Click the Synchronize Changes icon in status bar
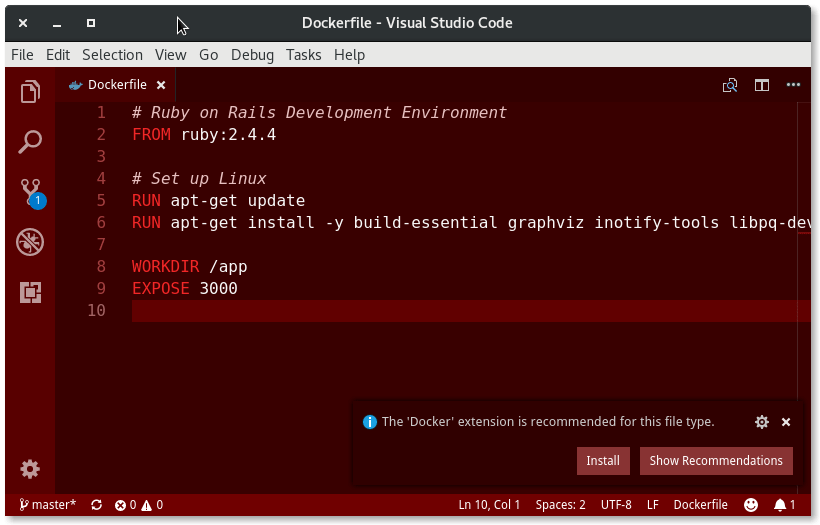 point(96,505)
